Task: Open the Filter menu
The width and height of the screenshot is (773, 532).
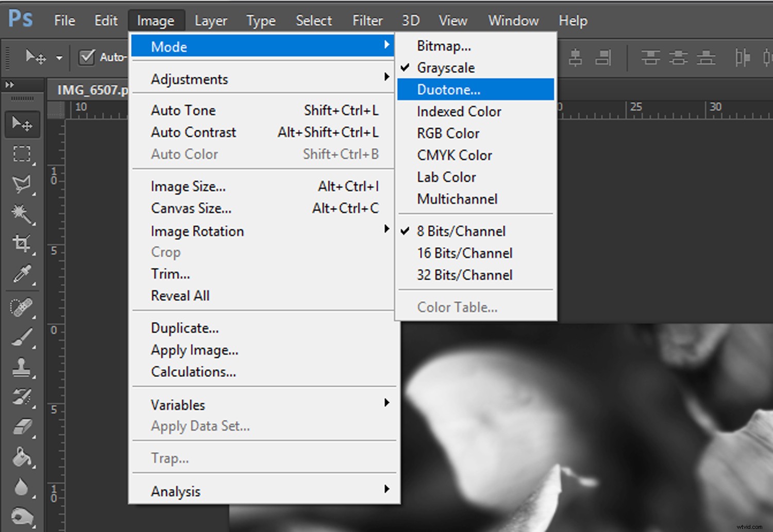Action: 367,21
